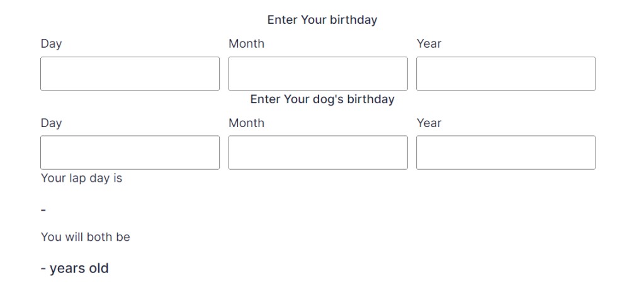Click the "- years old" result text
This screenshot has height=300, width=644.
(75, 269)
